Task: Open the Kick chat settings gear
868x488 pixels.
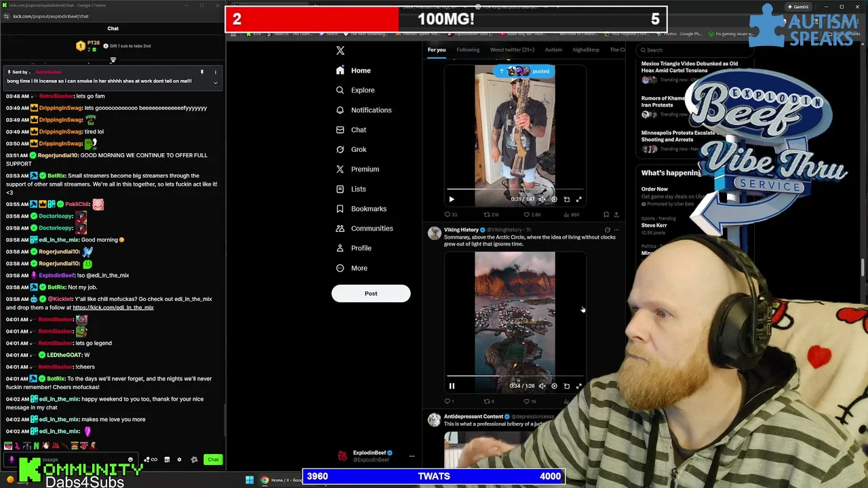Action: click(x=179, y=460)
